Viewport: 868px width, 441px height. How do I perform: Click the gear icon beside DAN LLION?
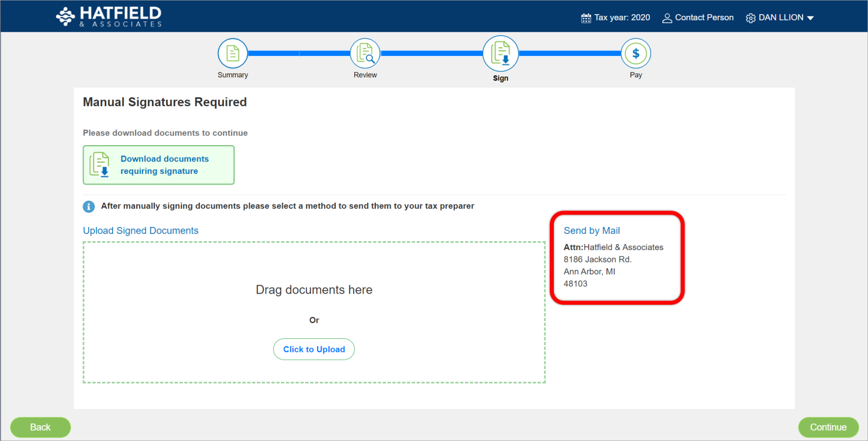coord(751,18)
